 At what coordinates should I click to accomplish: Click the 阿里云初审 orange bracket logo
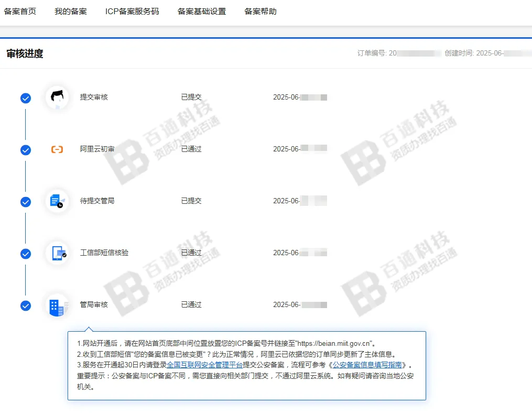coord(57,149)
